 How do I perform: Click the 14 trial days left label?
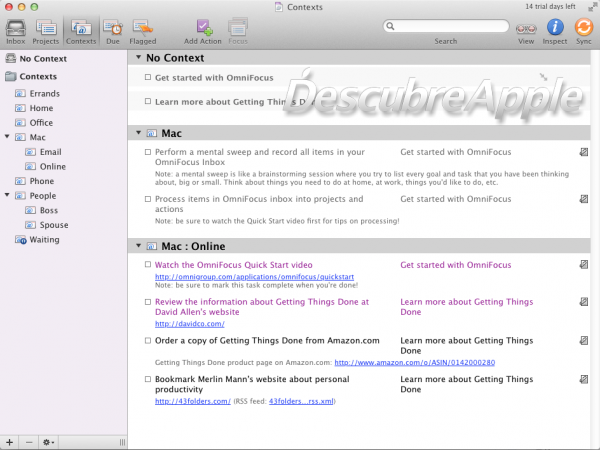[x=550, y=7]
